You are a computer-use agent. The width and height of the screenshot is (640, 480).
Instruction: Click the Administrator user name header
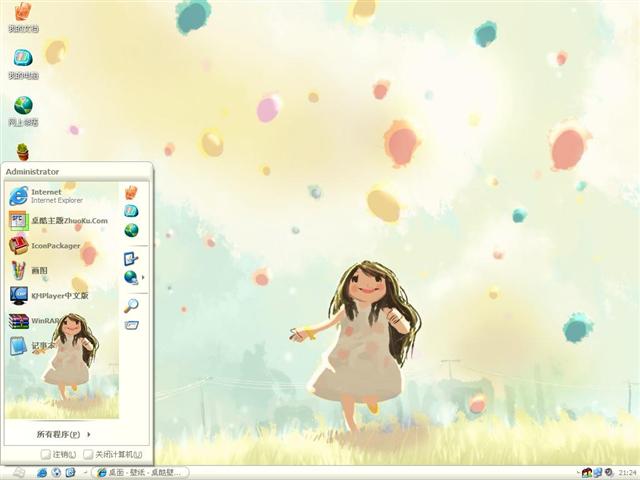click(33, 171)
